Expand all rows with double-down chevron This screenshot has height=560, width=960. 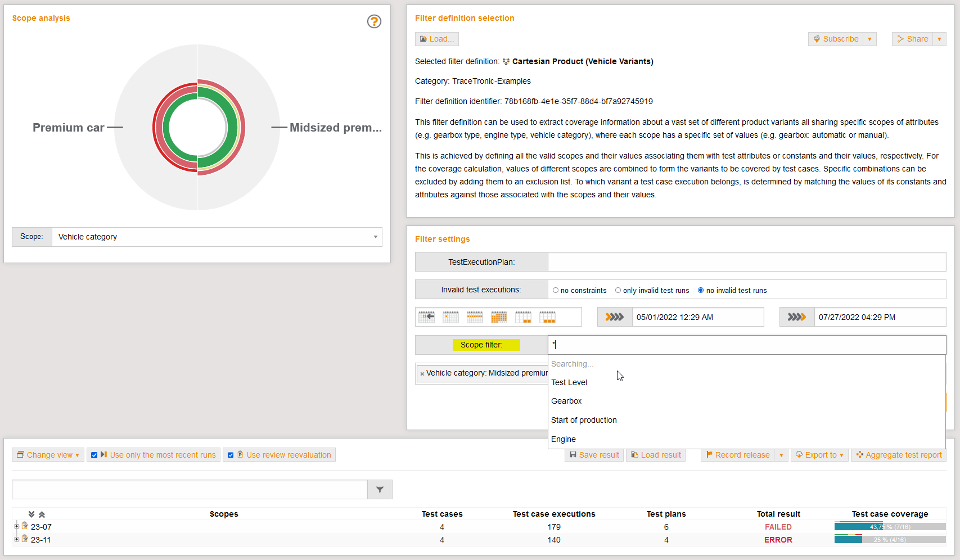point(31,514)
